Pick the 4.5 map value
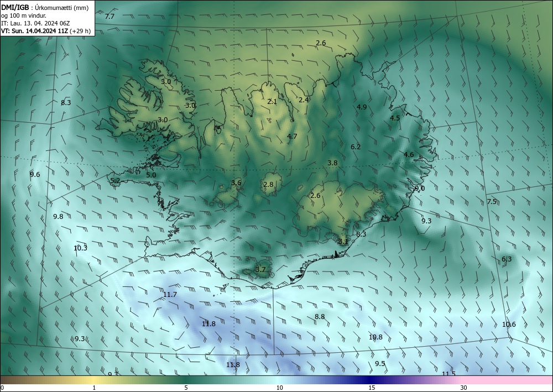Viewport: 553px width, 392px height. click(x=395, y=118)
